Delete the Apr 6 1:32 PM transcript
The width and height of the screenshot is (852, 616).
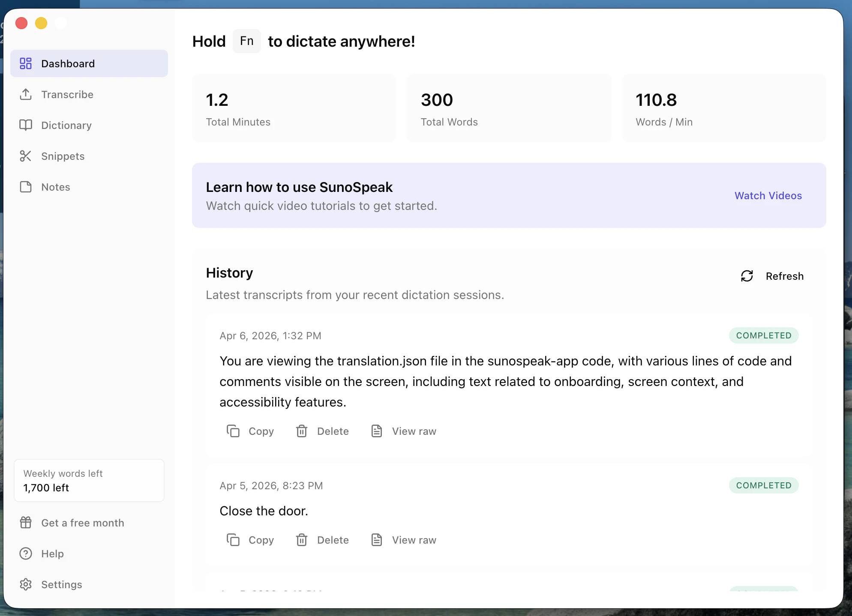point(322,431)
